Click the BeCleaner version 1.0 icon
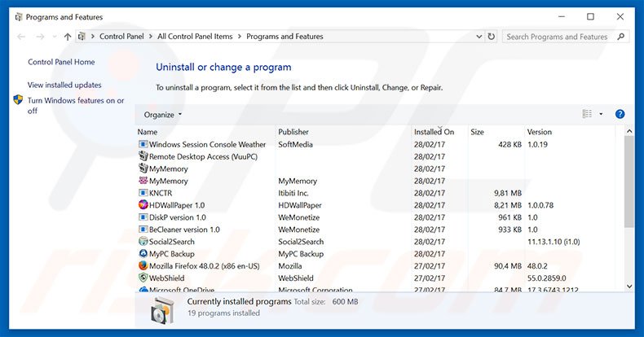 pyautogui.click(x=143, y=230)
